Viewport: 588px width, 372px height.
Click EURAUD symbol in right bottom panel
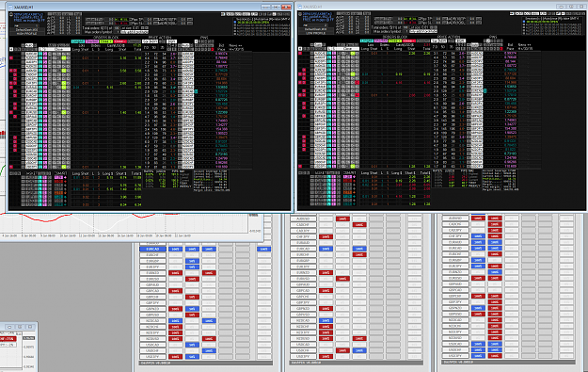point(455,242)
